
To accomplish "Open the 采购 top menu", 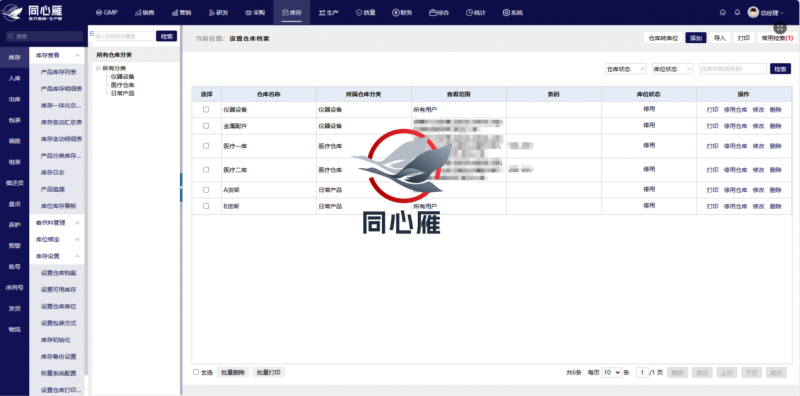I will coord(255,12).
